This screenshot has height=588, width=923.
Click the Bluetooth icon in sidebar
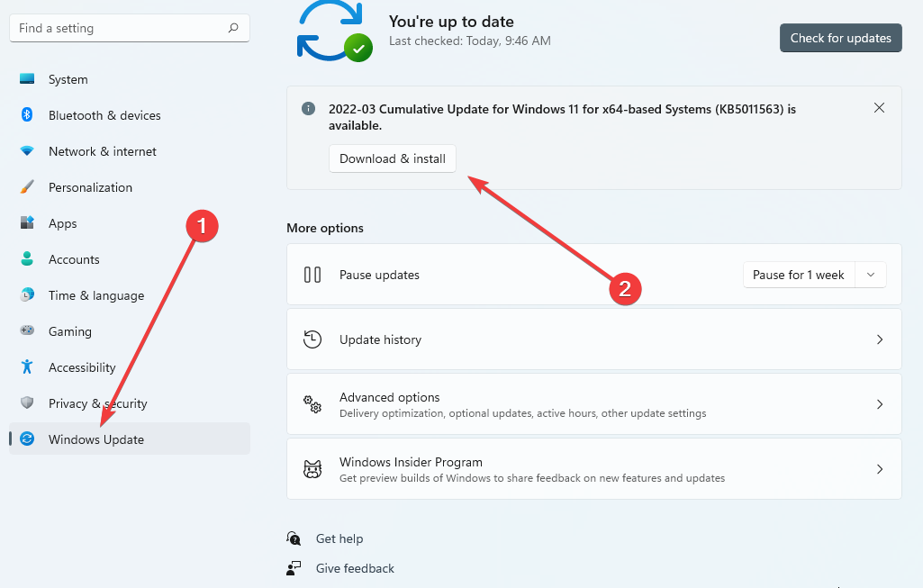coord(27,114)
